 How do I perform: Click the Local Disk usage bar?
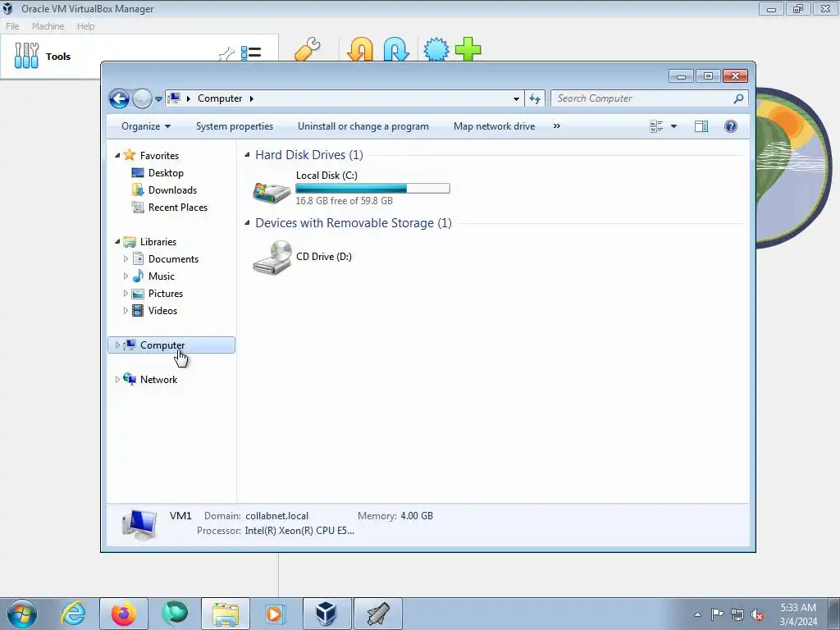click(x=373, y=188)
